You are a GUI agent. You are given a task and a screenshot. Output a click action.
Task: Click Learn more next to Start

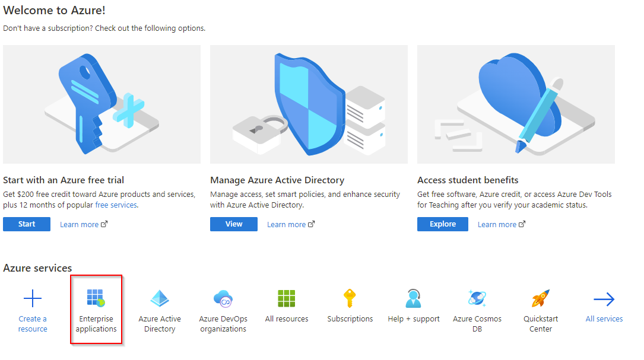(x=80, y=224)
